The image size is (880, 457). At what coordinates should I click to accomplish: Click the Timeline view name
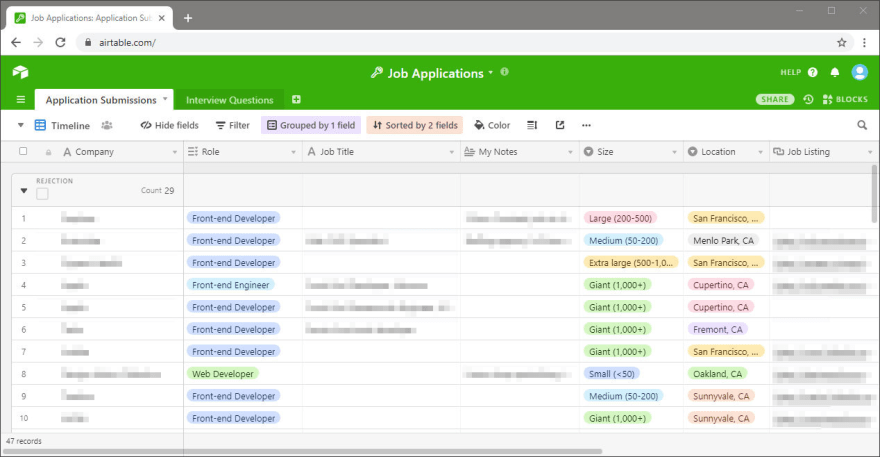(x=70, y=125)
